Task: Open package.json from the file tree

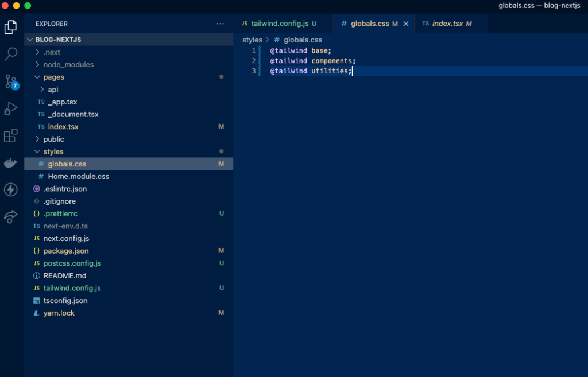Action: click(x=66, y=251)
